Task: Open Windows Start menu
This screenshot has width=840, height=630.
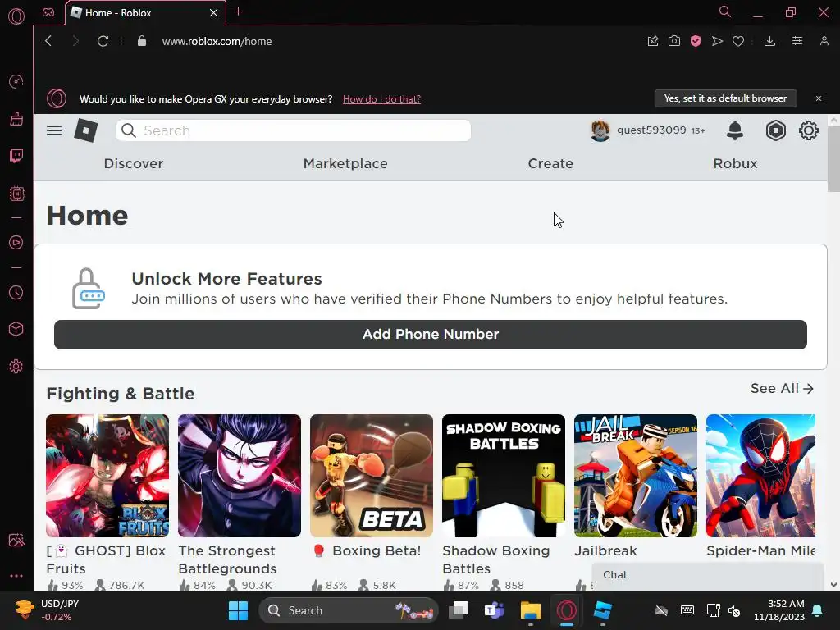Action: point(238,610)
